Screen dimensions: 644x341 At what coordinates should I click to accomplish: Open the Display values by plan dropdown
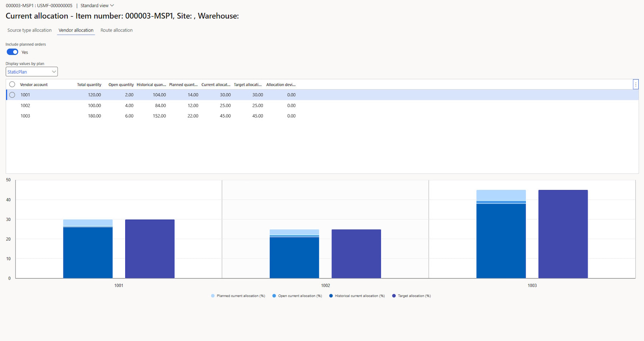[31, 72]
